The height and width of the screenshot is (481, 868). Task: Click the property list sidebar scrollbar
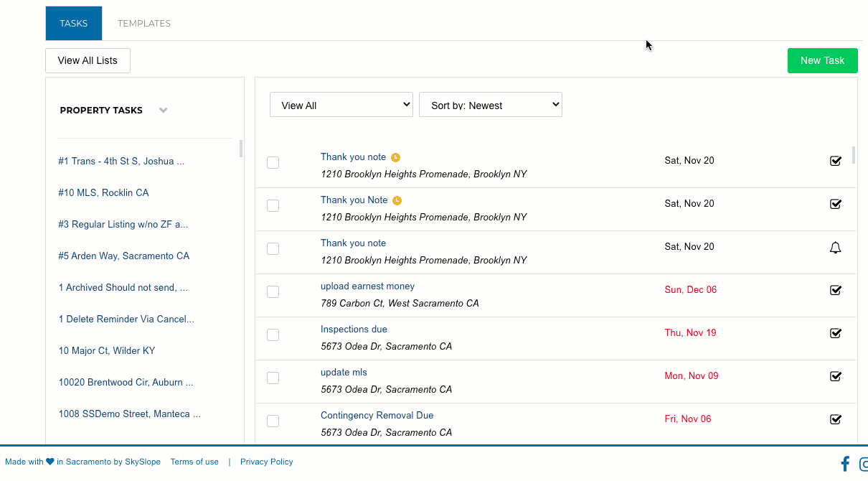pyautogui.click(x=241, y=149)
